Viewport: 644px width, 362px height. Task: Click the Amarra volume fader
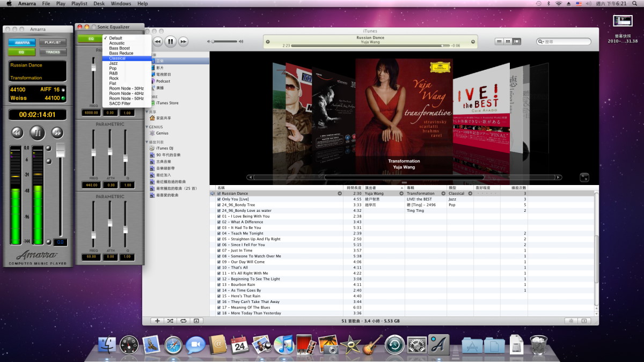pos(60,150)
